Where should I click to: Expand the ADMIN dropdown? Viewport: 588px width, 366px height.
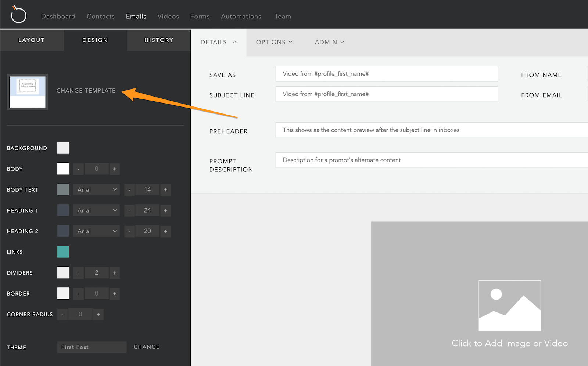(329, 42)
